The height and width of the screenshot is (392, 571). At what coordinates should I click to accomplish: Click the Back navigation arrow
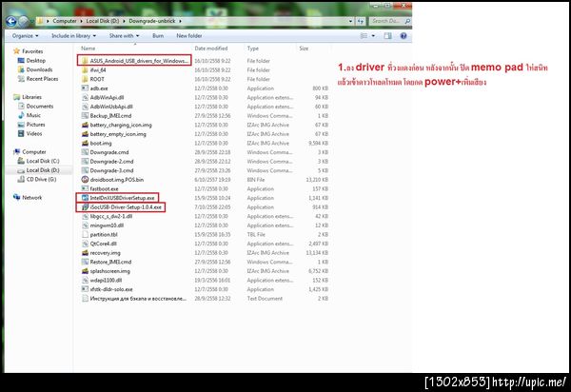(x=11, y=22)
